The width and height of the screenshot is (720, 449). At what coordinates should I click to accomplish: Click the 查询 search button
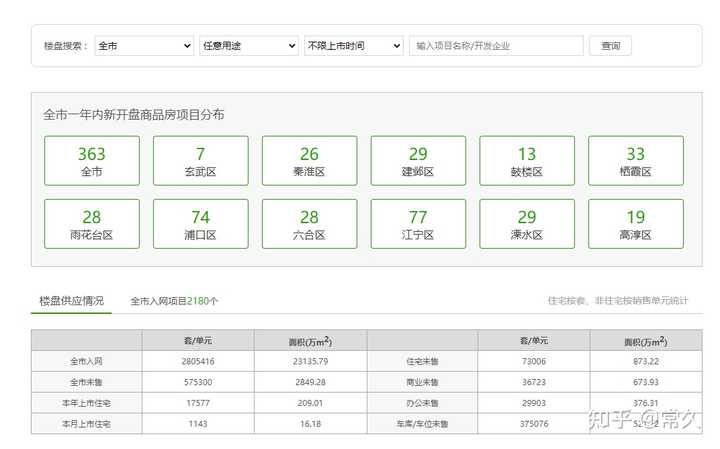coord(610,46)
